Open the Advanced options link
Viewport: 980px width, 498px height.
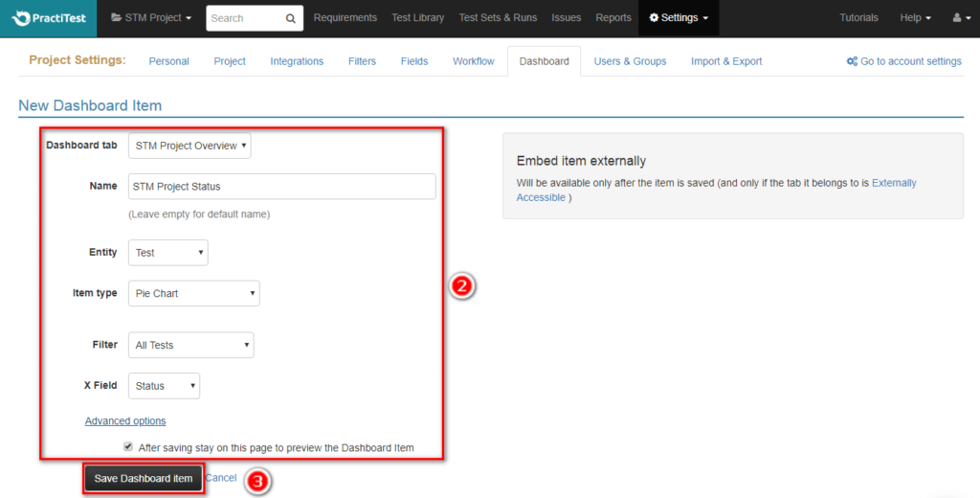[125, 421]
